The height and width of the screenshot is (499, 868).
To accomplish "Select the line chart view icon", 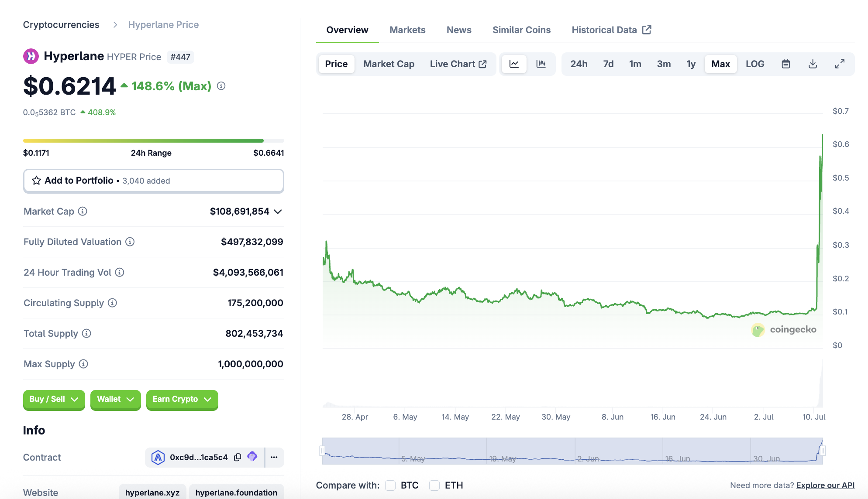I will coord(514,64).
